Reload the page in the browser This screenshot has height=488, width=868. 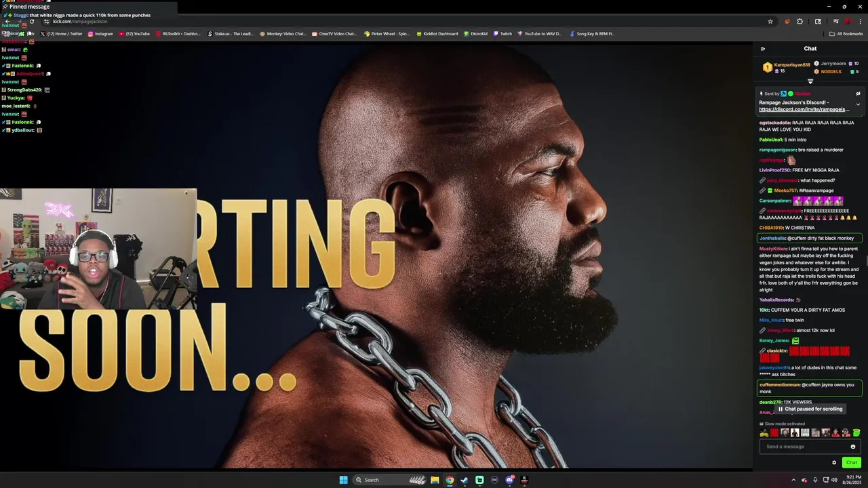coord(31,21)
